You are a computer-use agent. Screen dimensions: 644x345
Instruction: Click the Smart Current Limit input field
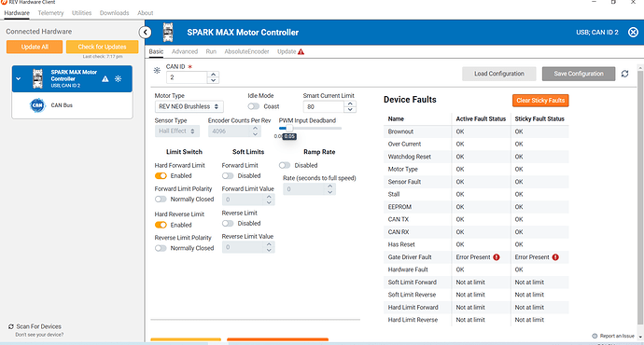(324, 107)
